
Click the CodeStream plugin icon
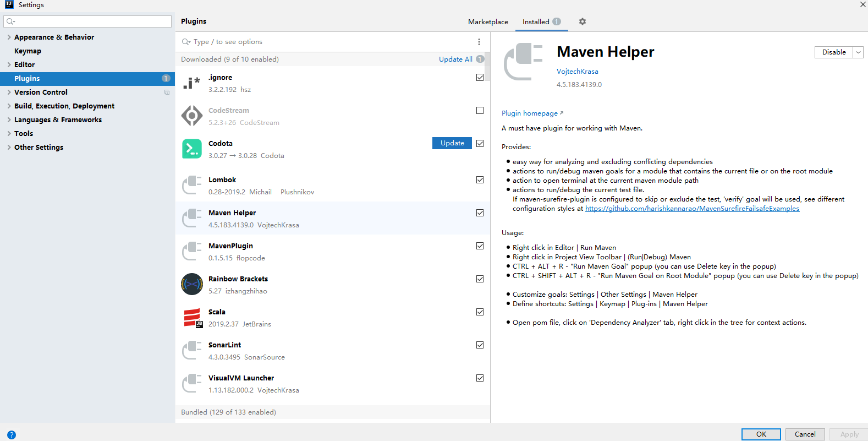point(191,116)
